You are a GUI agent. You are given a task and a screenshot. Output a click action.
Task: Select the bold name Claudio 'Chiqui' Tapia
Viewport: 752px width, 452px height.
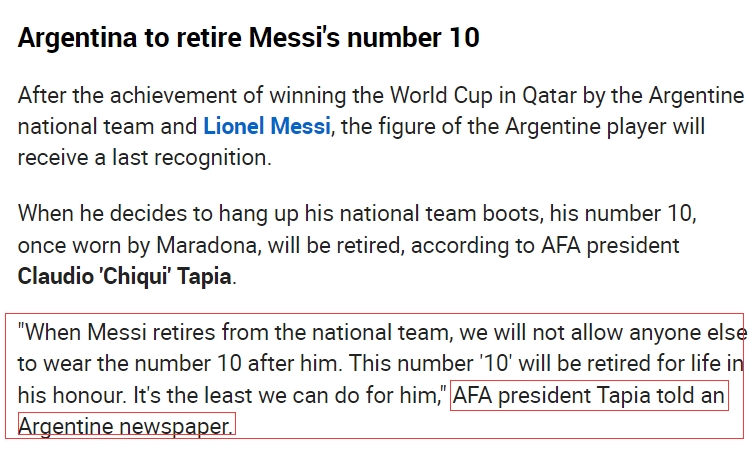pyautogui.click(x=125, y=276)
